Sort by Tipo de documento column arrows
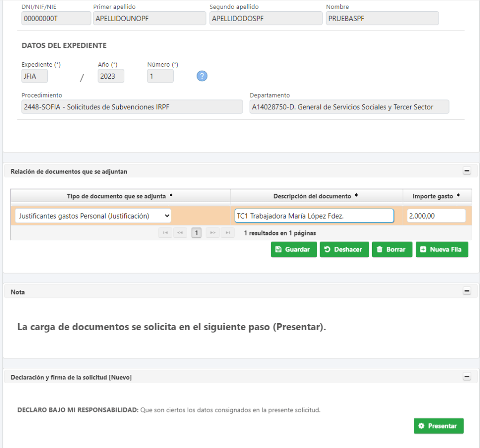This screenshot has height=448, width=480. pyautogui.click(x=171, y=196)
